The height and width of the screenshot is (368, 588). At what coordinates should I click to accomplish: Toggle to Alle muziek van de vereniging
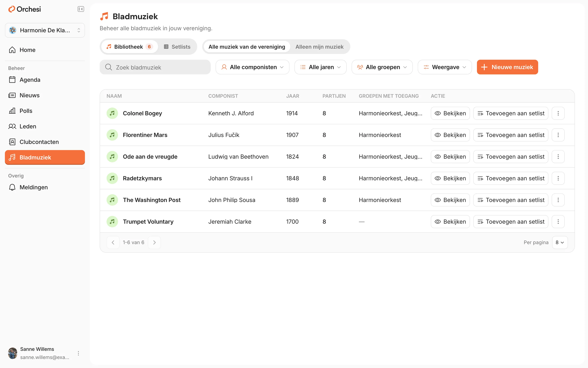click(x=247, y=47)
